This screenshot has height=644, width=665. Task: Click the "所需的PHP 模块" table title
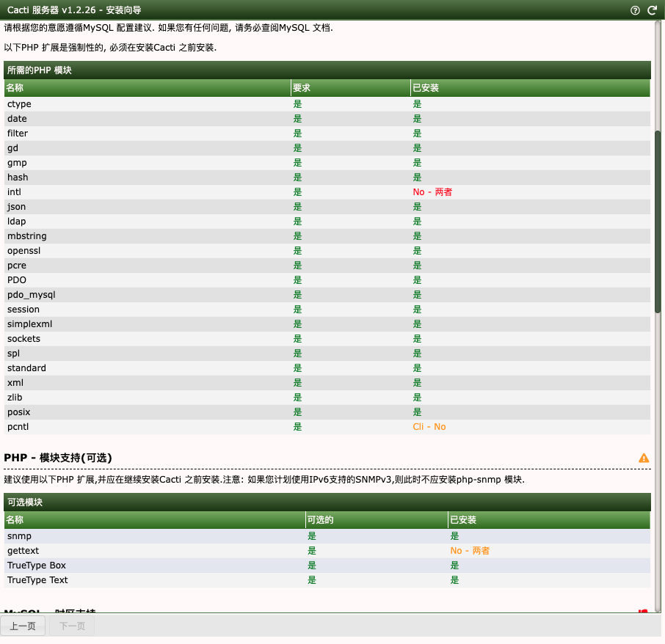39,70
